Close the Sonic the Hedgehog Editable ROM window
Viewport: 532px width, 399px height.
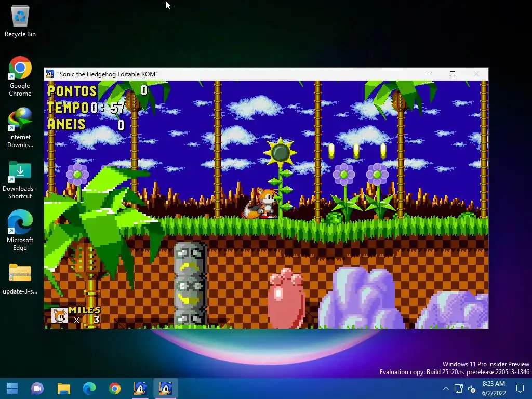point(476,74)
